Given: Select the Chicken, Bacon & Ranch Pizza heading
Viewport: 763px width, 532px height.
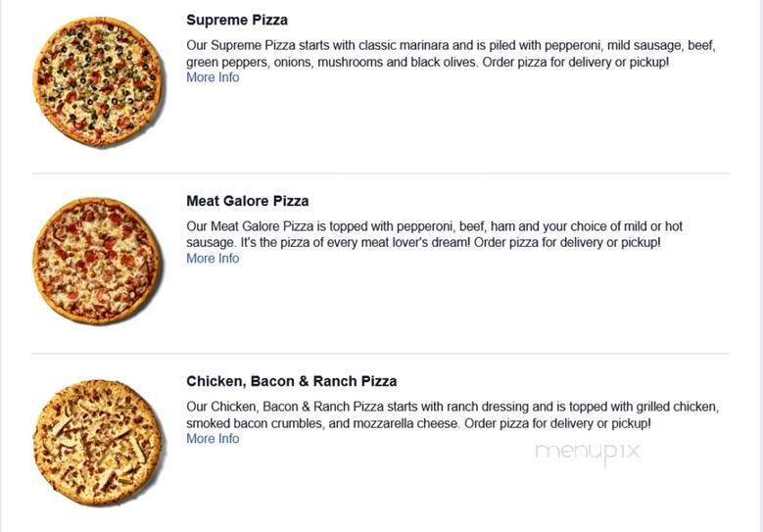Looking at the screenshot, I should point(291,381).
